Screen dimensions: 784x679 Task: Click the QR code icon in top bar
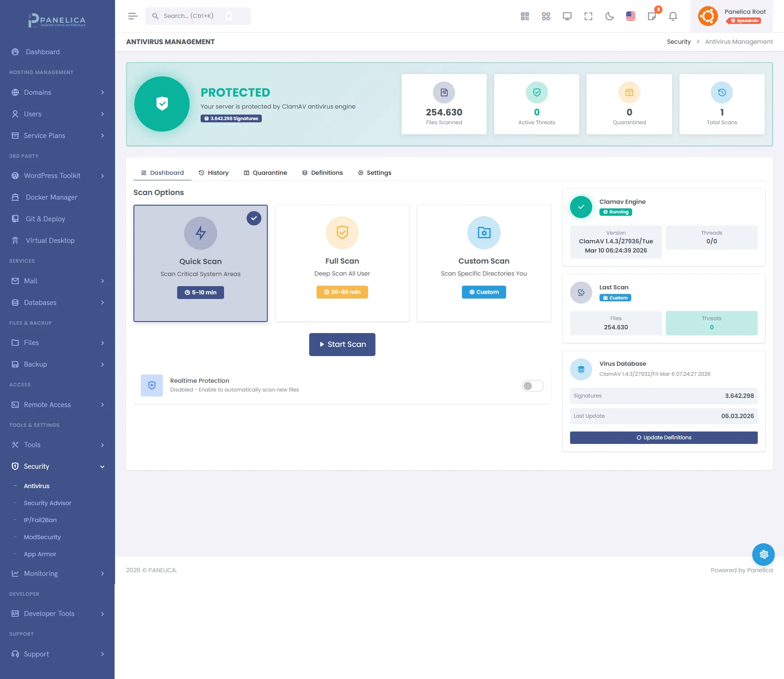[x=525, y=17]
